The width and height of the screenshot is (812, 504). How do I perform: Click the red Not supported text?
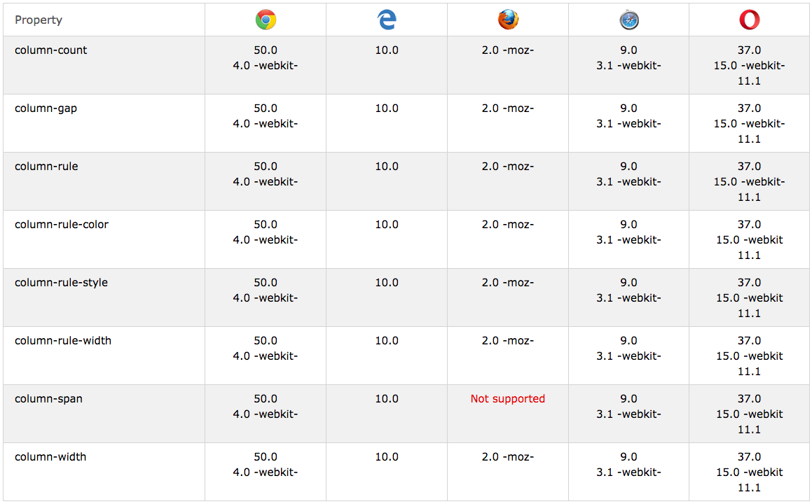(x=507, y=399)
